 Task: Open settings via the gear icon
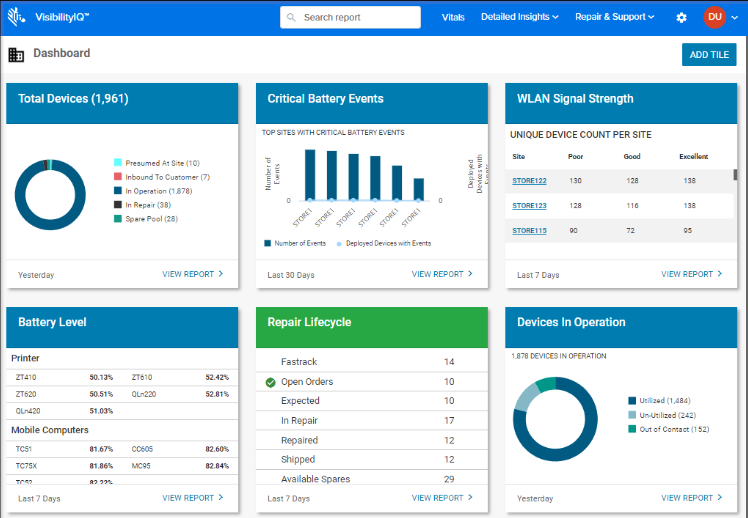681,18
